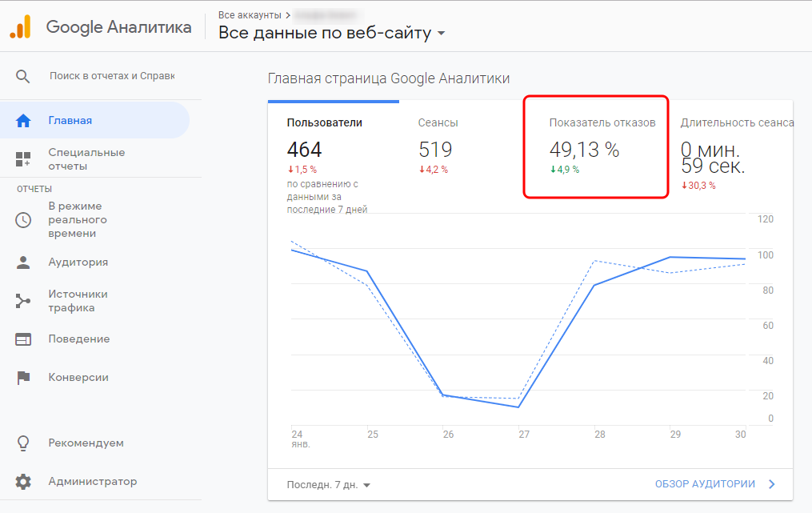
Task: Open the Последн. 7 дн. date range dropdown
Action: point(329,484)
